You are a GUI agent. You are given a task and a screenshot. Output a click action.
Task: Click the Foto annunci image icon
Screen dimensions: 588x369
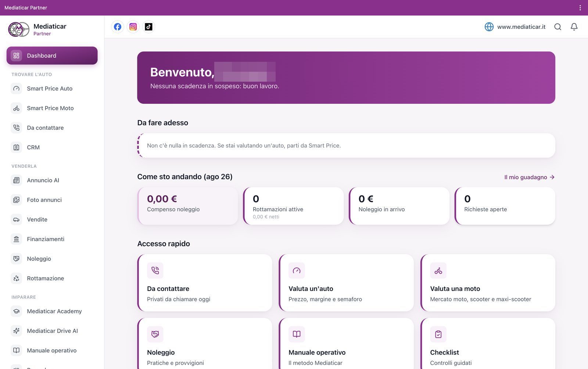16,200
